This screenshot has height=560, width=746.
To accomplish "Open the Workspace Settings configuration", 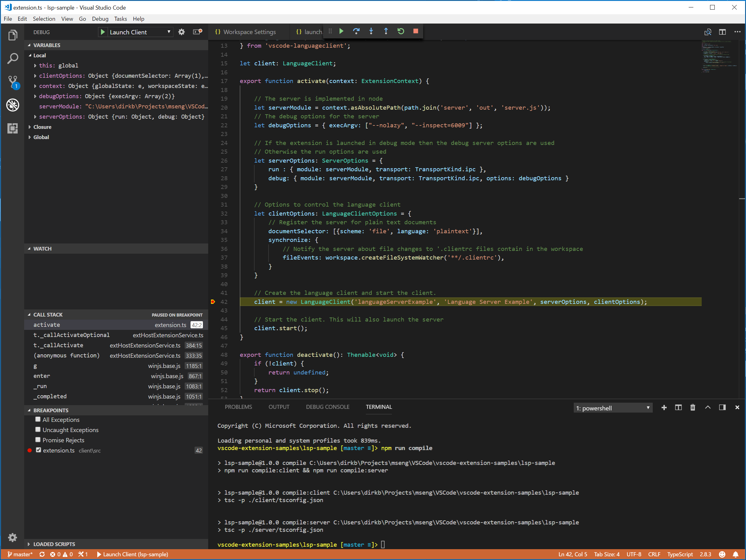I will (248, 31).
